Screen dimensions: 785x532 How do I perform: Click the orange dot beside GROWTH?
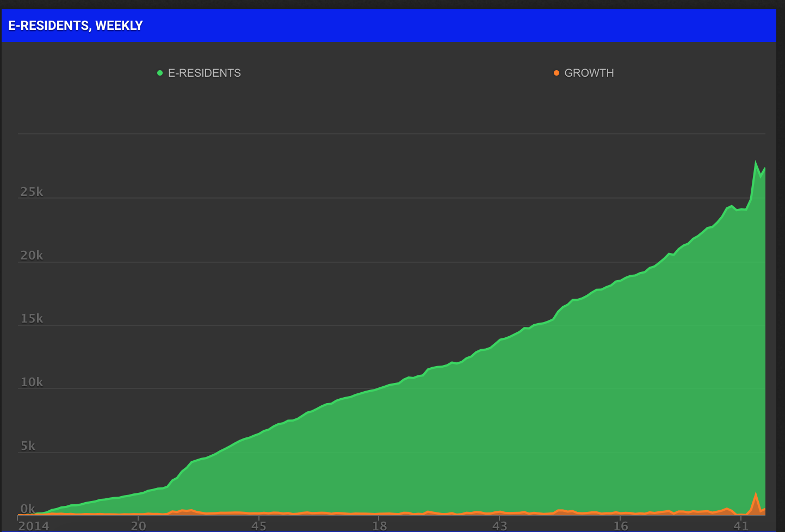[556, 73]
